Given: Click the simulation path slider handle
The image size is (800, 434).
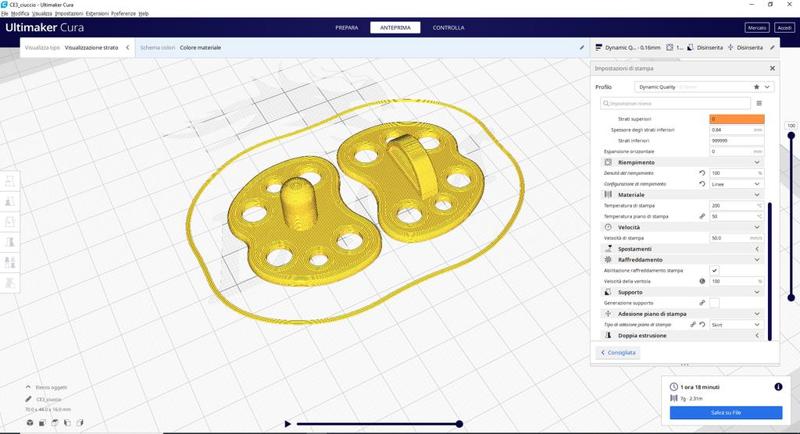Looking at the screenshot, I should 459,424.
